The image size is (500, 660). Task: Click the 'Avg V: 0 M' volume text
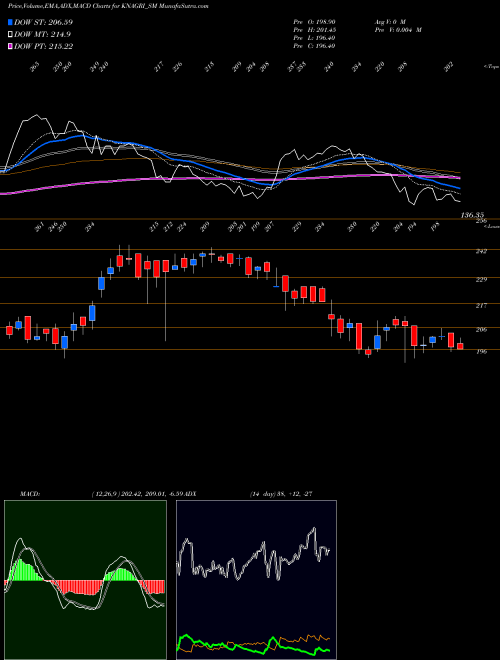[389, 21]
